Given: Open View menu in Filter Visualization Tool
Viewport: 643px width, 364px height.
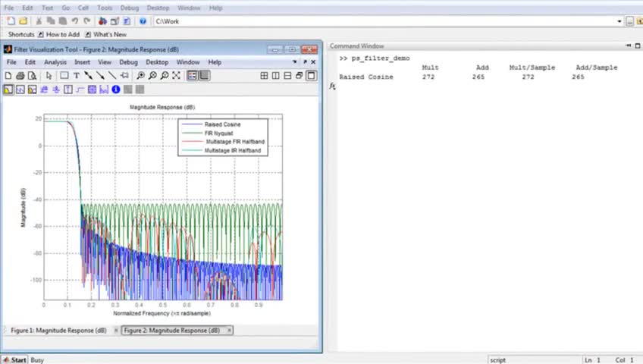Looking at the screenshot, I should pyautogui.click(x=105, y=62).
